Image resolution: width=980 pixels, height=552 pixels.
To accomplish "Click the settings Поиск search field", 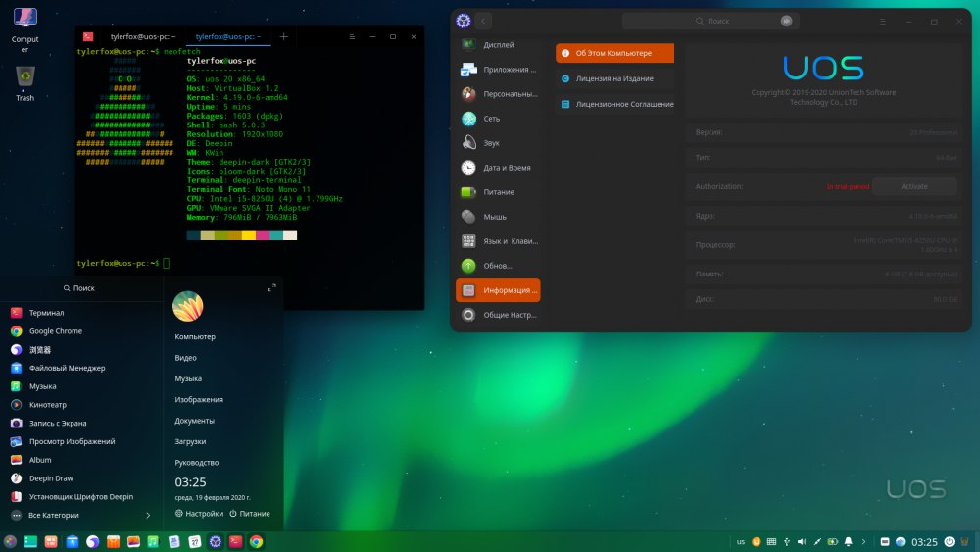I will (x=710, y=21).
